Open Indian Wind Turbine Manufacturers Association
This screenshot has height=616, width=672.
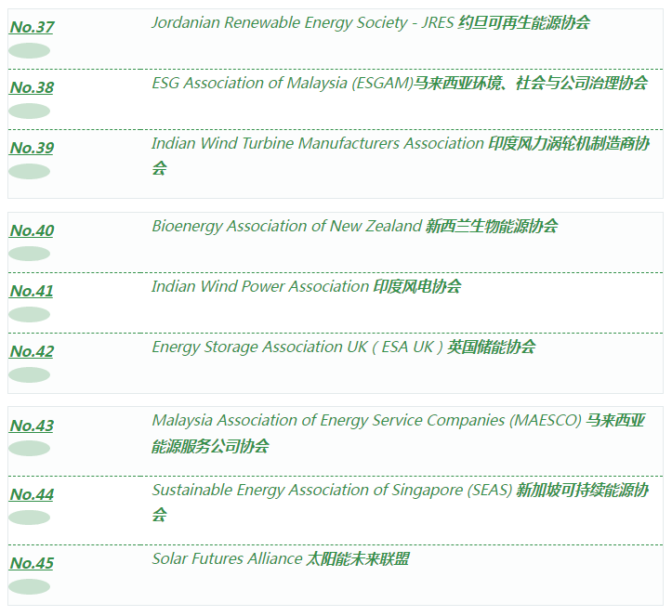(x=400, y=144)
